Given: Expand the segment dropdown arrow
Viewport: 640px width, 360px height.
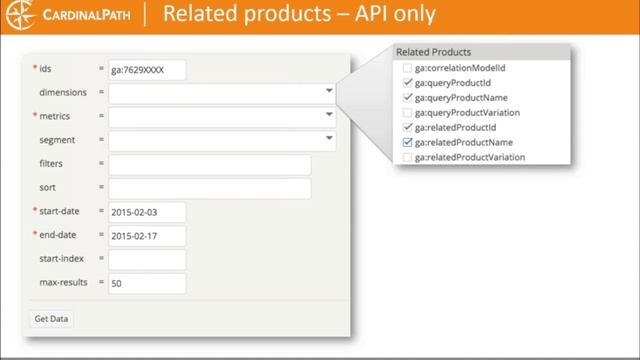Looking at the screenshot, I should 329,138.
